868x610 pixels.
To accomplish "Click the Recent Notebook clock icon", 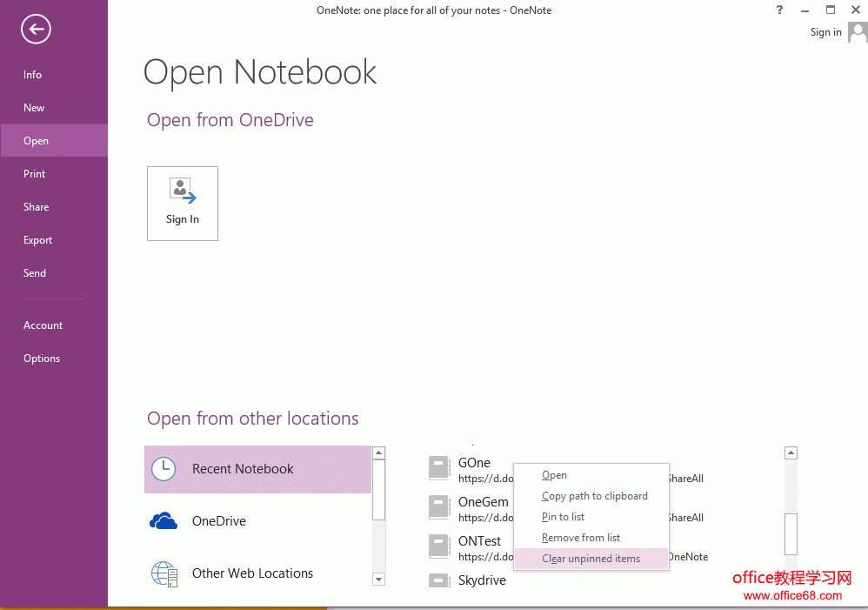I will tap(164, 469).
